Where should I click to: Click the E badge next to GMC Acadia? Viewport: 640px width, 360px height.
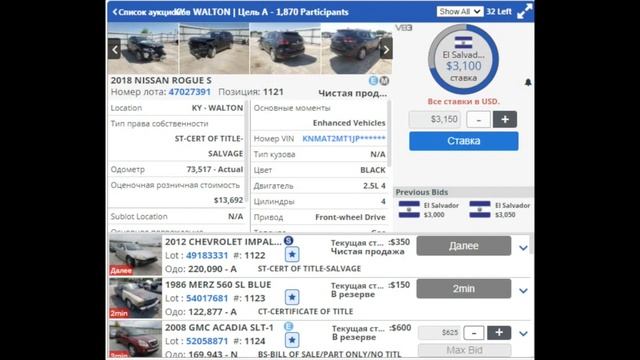point(289,327)
